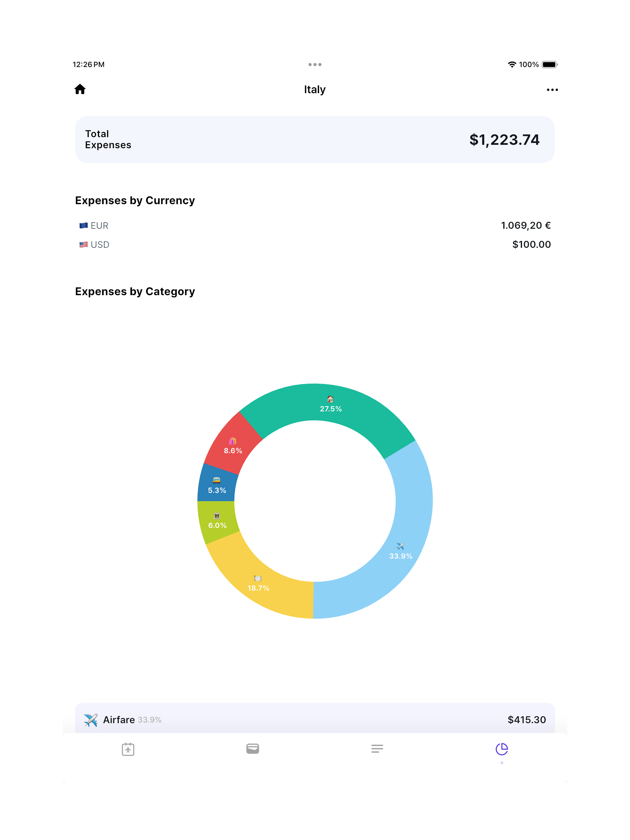Tap the Expenses by Category heading

coord(135,292)
